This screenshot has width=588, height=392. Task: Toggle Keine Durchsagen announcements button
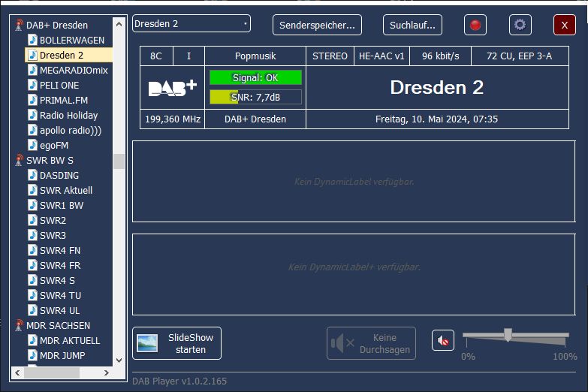point(371,343)
